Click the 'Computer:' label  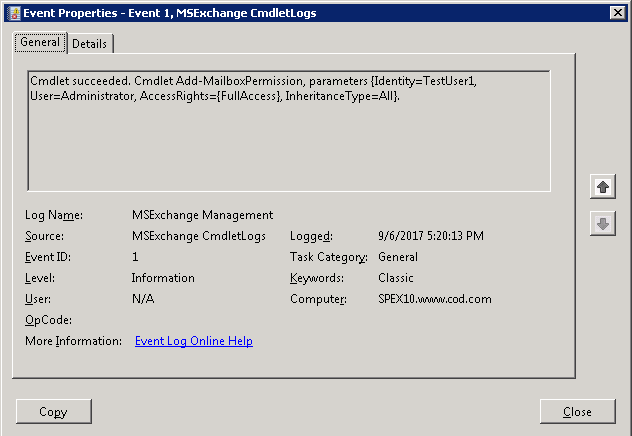coord(318,299)
